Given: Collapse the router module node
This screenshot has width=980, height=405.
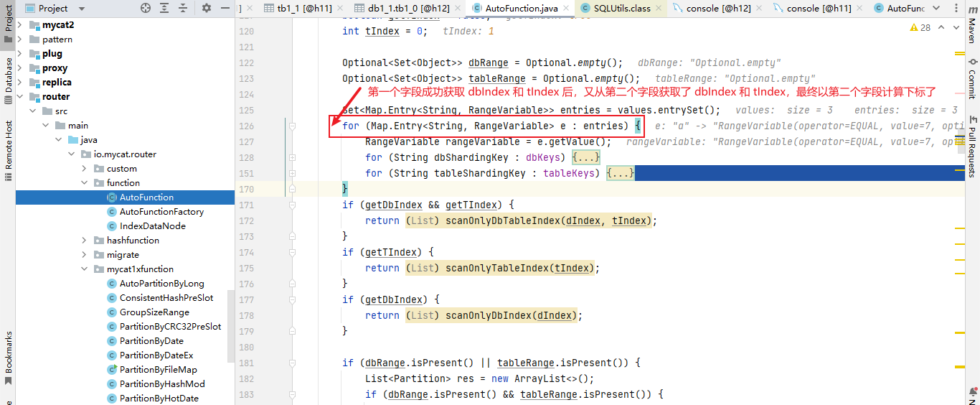Looking at the screenshot, I should pos(19,96).
